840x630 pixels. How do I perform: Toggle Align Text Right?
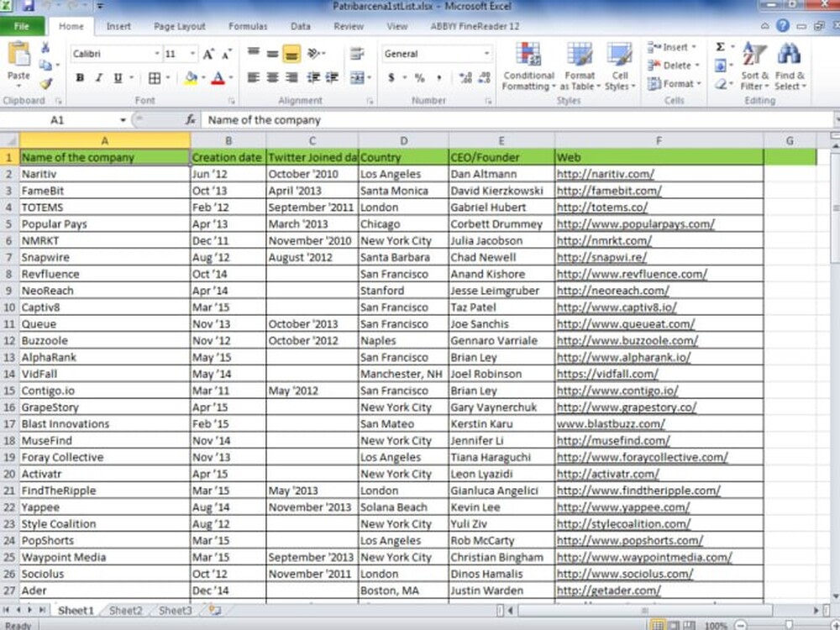(291, 78)
